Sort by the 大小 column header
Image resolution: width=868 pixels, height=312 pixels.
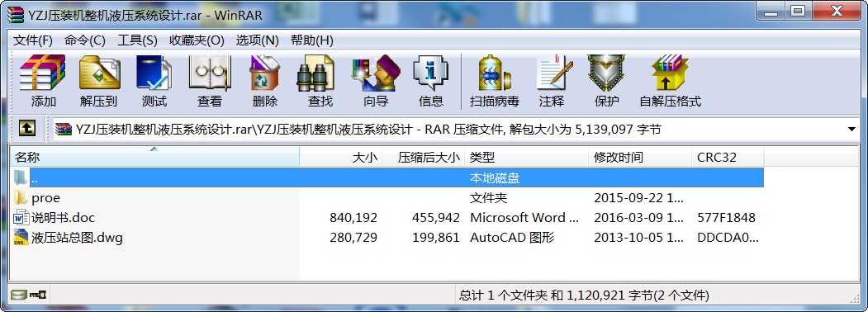pos(341,157)
